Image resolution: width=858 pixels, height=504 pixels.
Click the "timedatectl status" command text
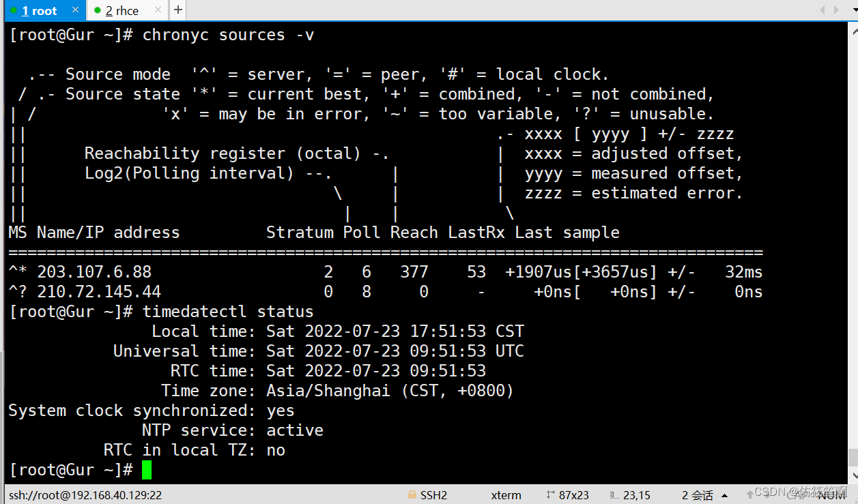[x=228, y=312]
